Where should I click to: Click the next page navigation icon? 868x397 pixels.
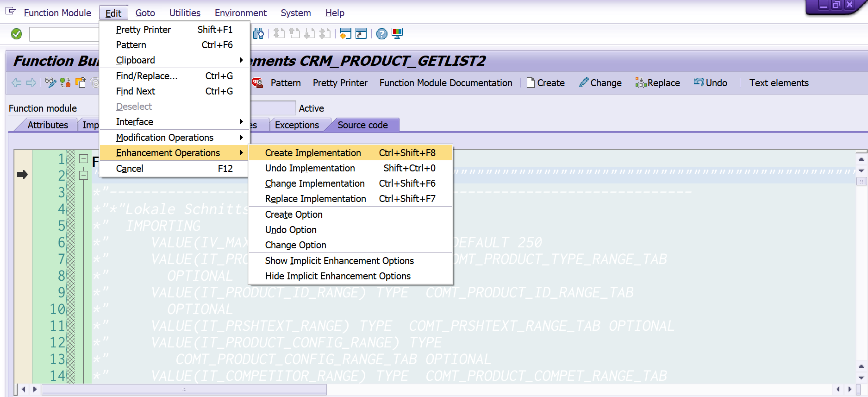click(x=310, y=33)
